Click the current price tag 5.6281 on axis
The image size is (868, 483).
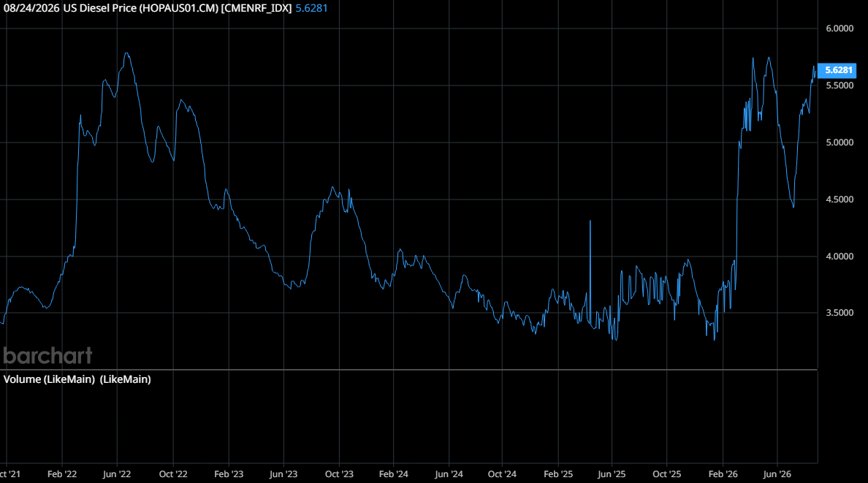[837, 70]
